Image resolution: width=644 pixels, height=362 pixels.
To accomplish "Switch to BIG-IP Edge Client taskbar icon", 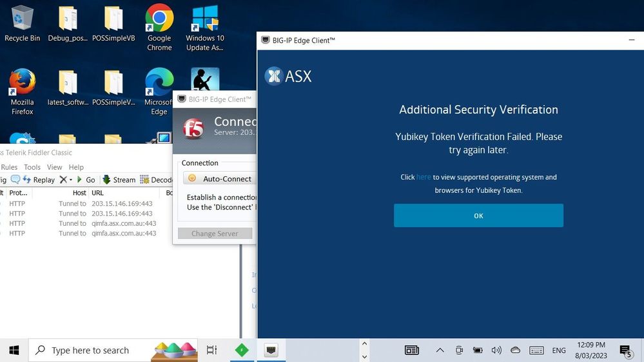I will (271, 350).
